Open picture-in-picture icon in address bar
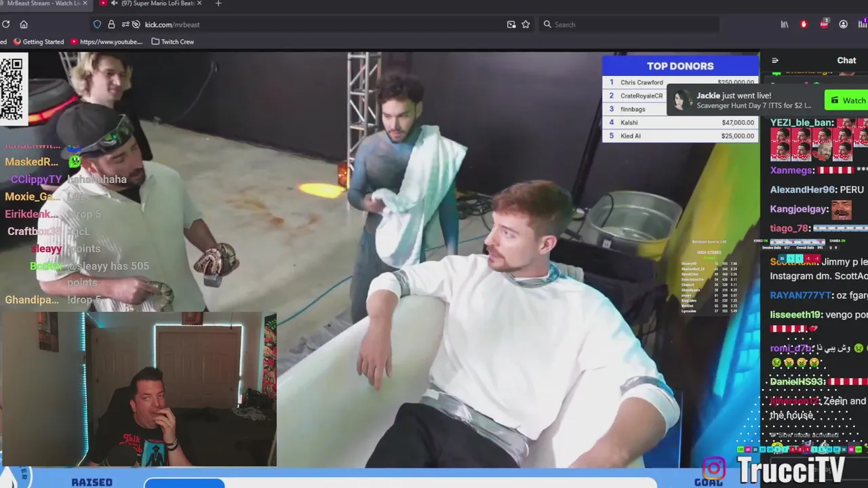Viewport: 868px width, 488px height. tap(511, 24)
